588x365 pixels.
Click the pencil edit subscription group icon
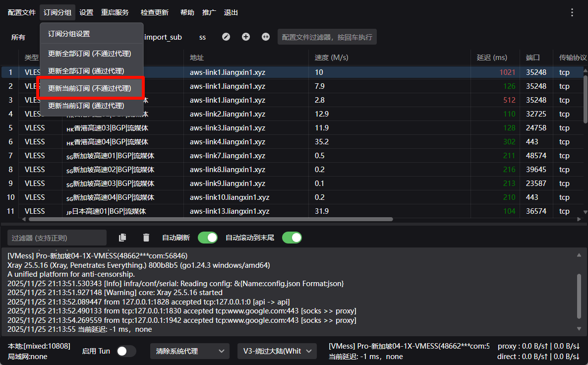point(226,37)
